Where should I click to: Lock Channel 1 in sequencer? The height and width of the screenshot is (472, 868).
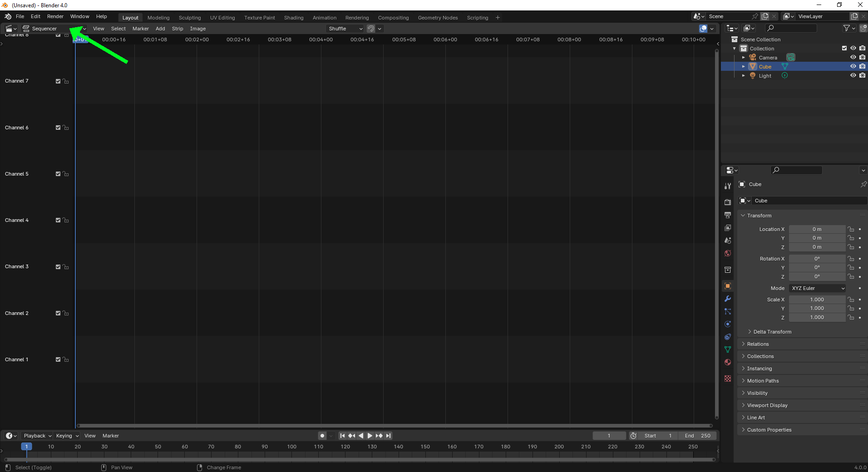click(66, 359)
